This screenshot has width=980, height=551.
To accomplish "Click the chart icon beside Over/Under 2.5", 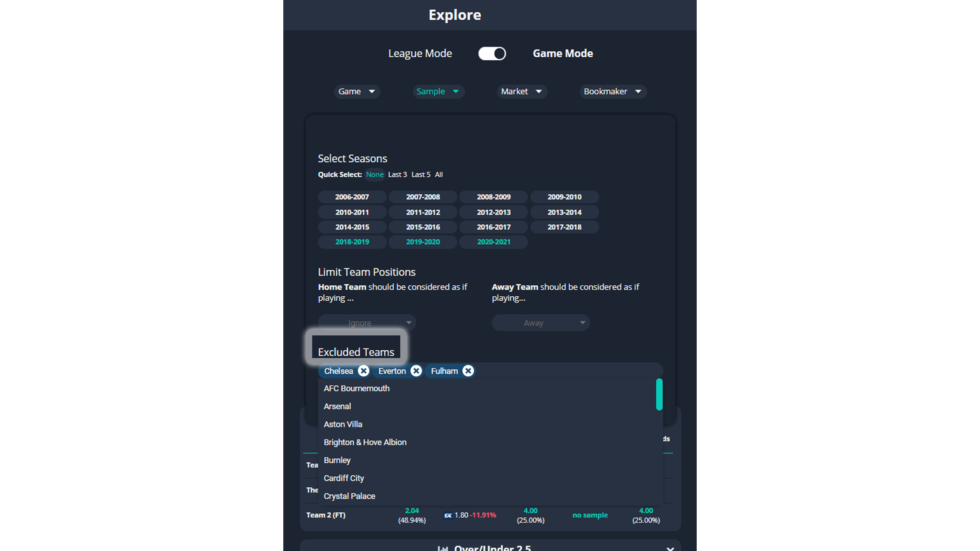I will click(x=444, y=548).
